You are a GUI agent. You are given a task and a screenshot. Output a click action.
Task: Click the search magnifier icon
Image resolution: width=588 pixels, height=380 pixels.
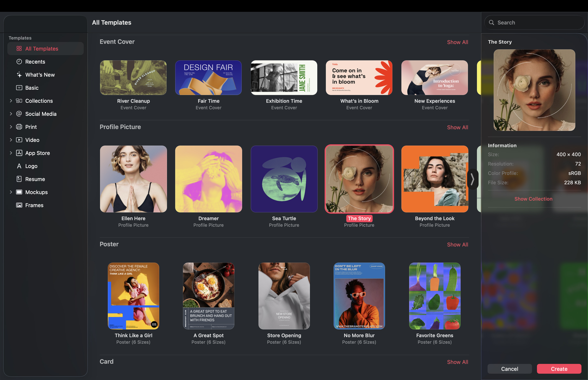click(492, 22)
